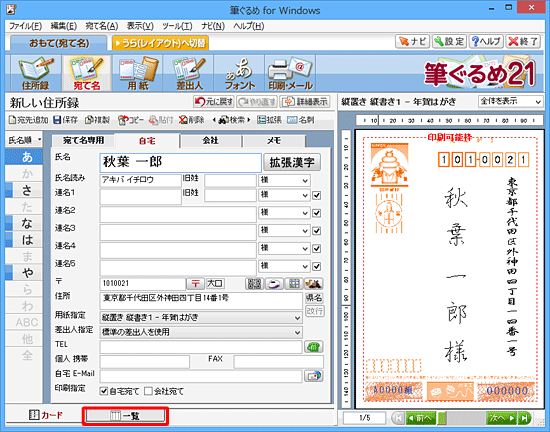This screenshot has height=432, width=550.
Task: Switch to the メモ tab
Action: [x=274, y=141]
